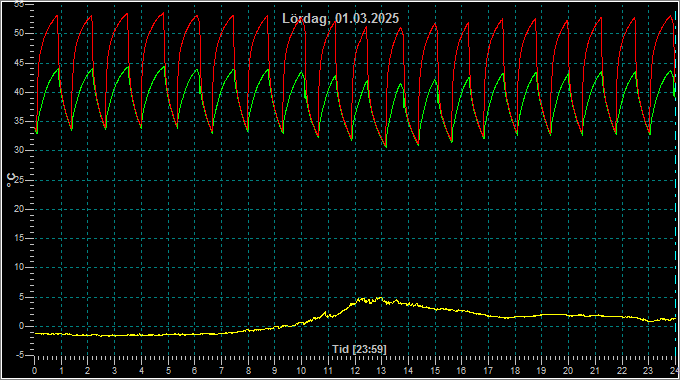Click the Tid [23:59] time label
The image size is (680, 380).
(359, 349)
